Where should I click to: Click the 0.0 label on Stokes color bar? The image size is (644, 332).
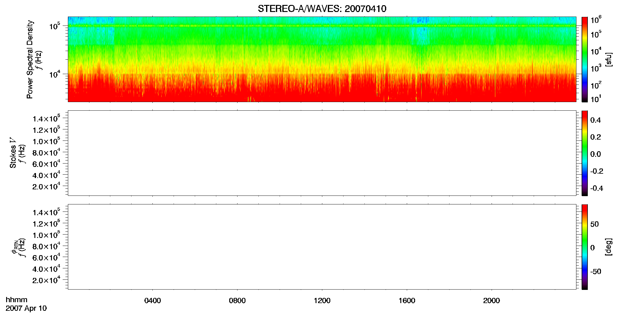click(595, 154)
